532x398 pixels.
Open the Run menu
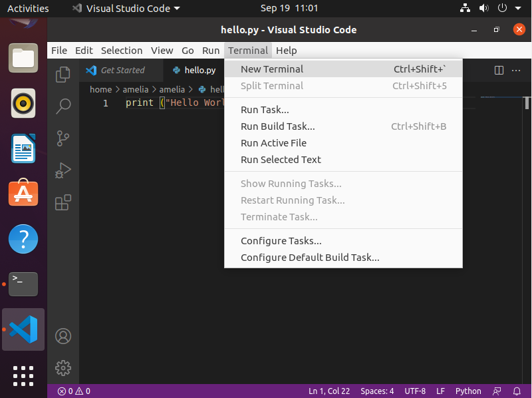211,51
